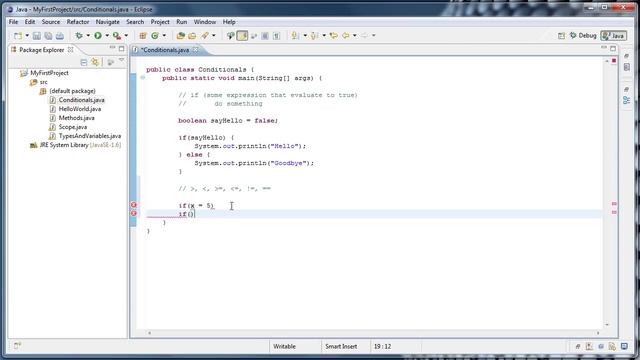Click error marker beside if(x = 5)
The height and width of the screenshot is (360, 640).
pyautogui.click(x=133, y=205)
